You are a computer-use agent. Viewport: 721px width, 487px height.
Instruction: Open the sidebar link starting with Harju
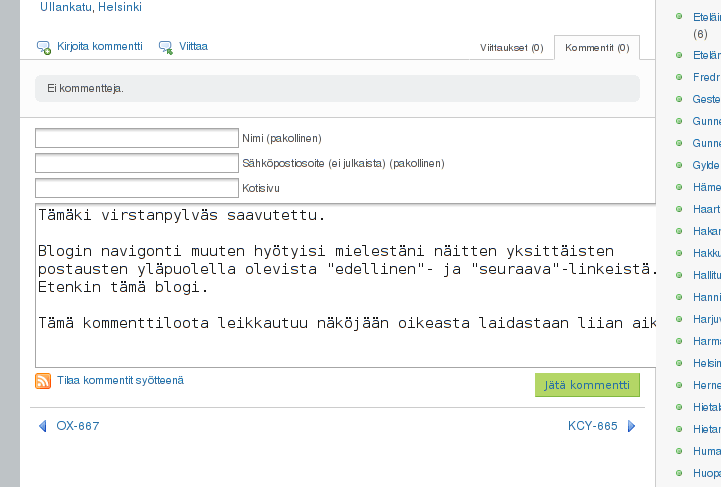pos(707,319)
